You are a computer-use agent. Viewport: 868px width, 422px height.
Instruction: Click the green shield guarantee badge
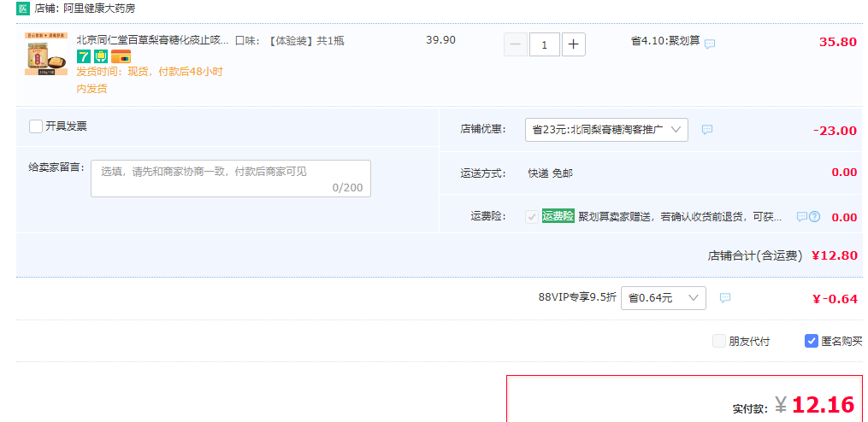point(101,56)
